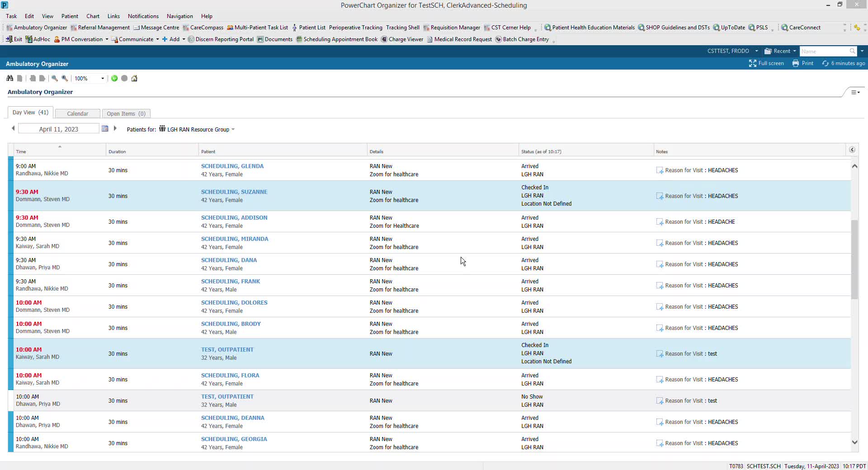
Task: Open the Task menu
Action: coord(11,16)
